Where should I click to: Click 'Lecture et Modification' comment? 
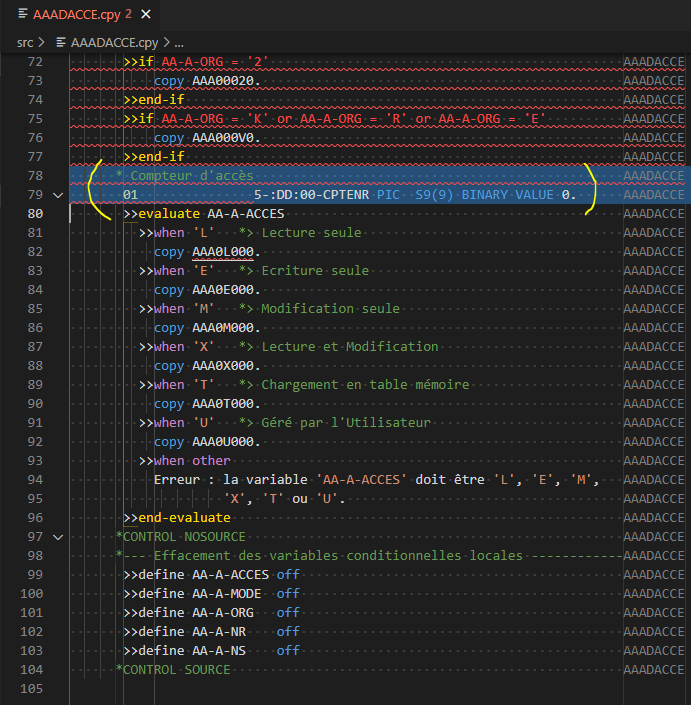coord(350,347)
